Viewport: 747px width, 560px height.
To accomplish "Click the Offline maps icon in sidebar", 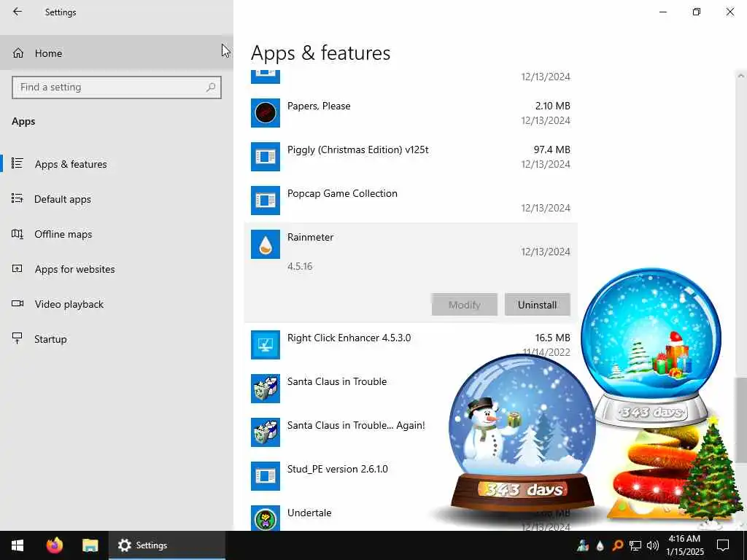I will 18,234.
